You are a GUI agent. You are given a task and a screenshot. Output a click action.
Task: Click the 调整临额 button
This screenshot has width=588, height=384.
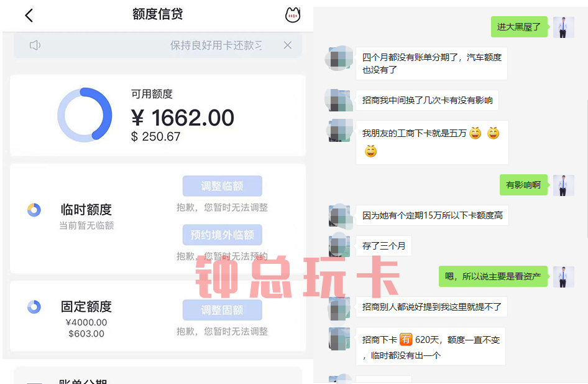coord(223,186)
